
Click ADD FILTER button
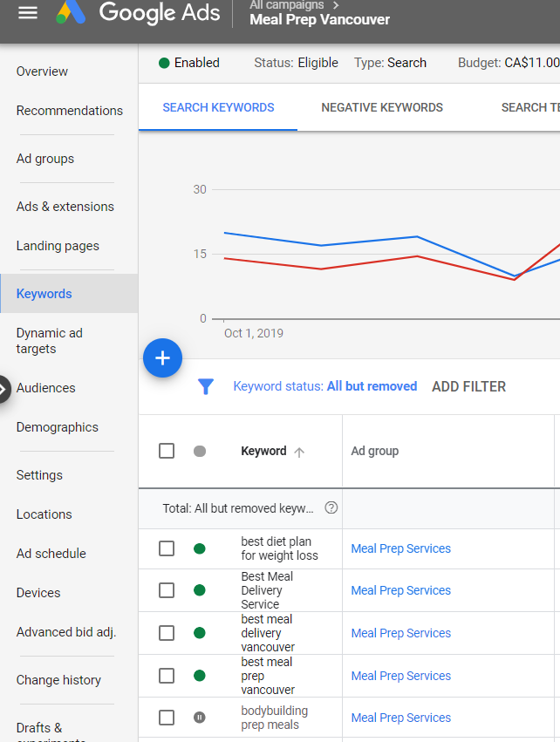coord(468,386)
